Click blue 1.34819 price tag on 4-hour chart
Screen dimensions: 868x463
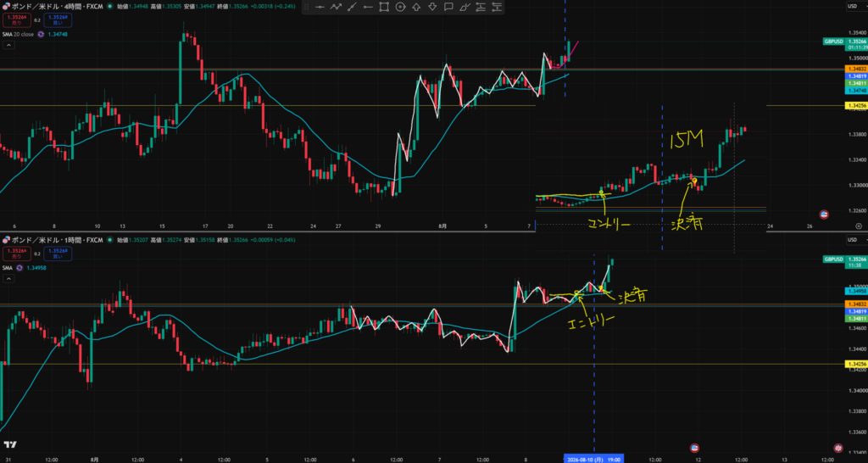click(x=856, y=75)
